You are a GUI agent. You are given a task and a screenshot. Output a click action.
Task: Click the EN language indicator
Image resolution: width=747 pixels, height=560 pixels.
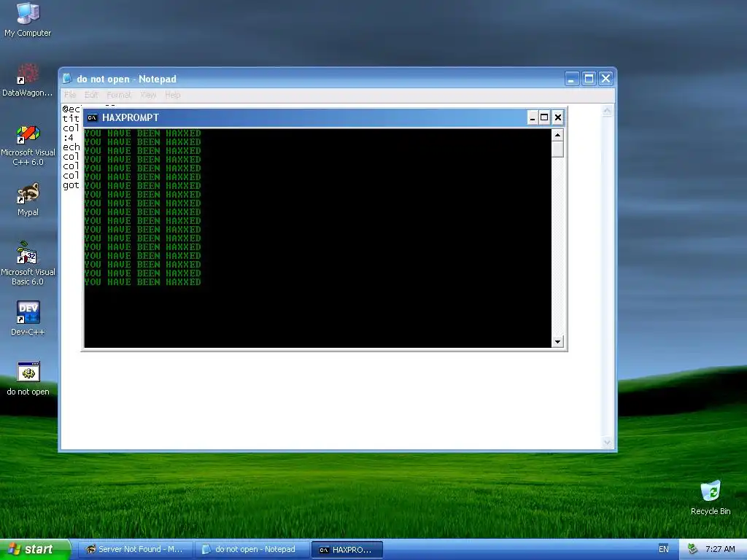click(x=664, y=549)
